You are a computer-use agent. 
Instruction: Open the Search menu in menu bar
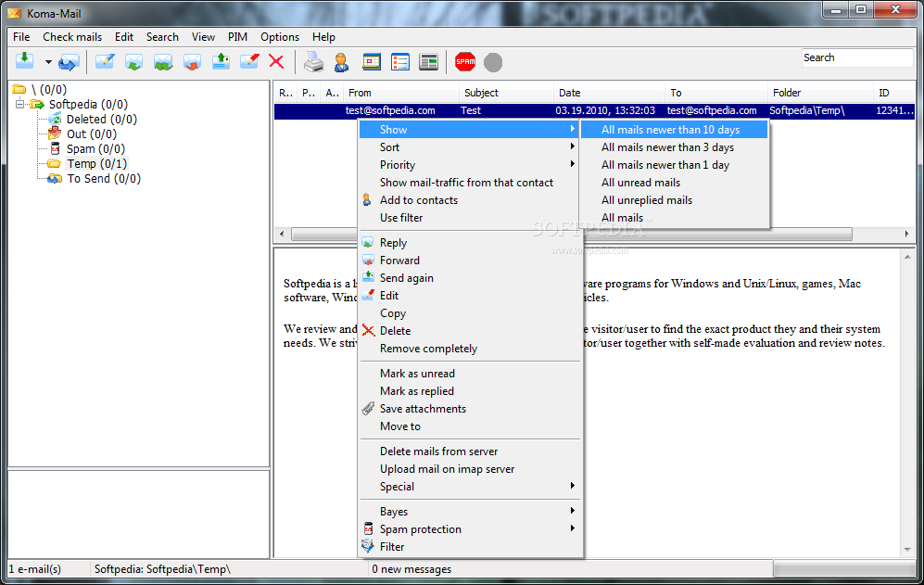162,36
